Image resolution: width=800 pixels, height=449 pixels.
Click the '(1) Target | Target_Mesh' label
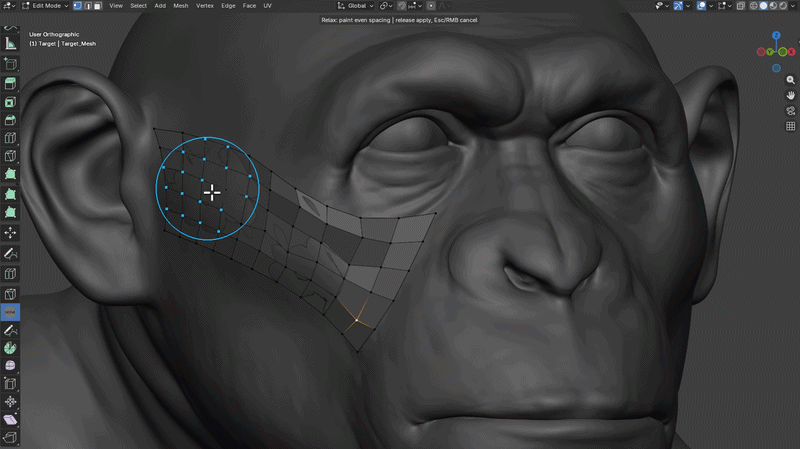pyautogui.click(x=62, y=43)
